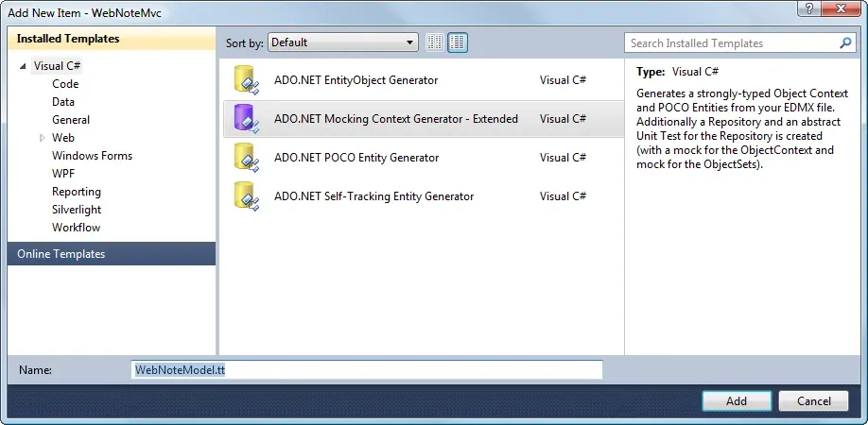Click the Name field with WebNoteModel.tt
This screenshot has height=425, width=868.
click(x=367, y=370)
